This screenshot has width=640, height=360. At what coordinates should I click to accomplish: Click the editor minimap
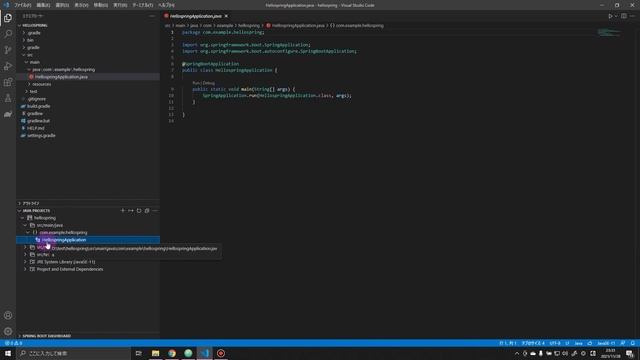pyautogui.click(x=610, y=33)
